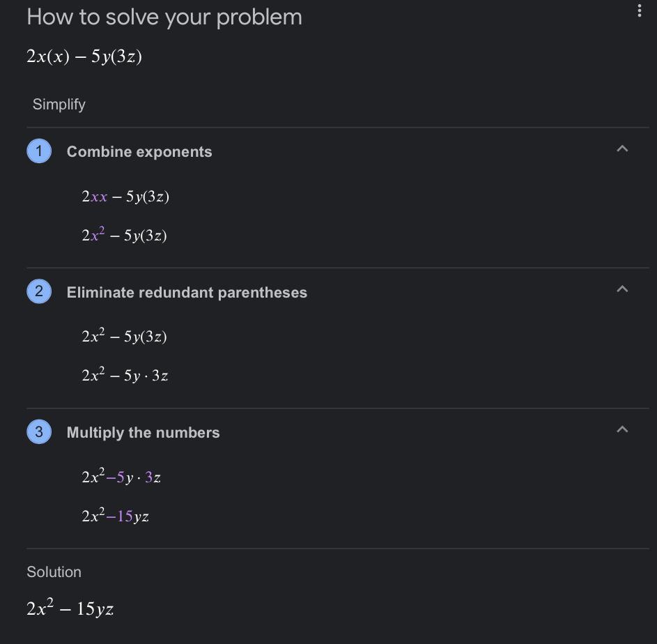Image resolution: width=657 pixels, height=644 pixels.
Task: Click the Solution label
Action: 54,572
